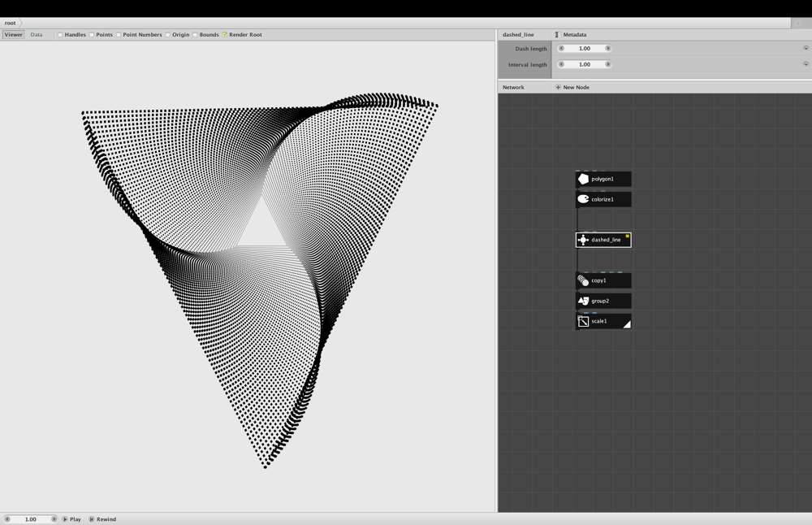Open Interval length options dropdown
The height and width of the screenshot is (525, 812).
[x=806, y=64]
